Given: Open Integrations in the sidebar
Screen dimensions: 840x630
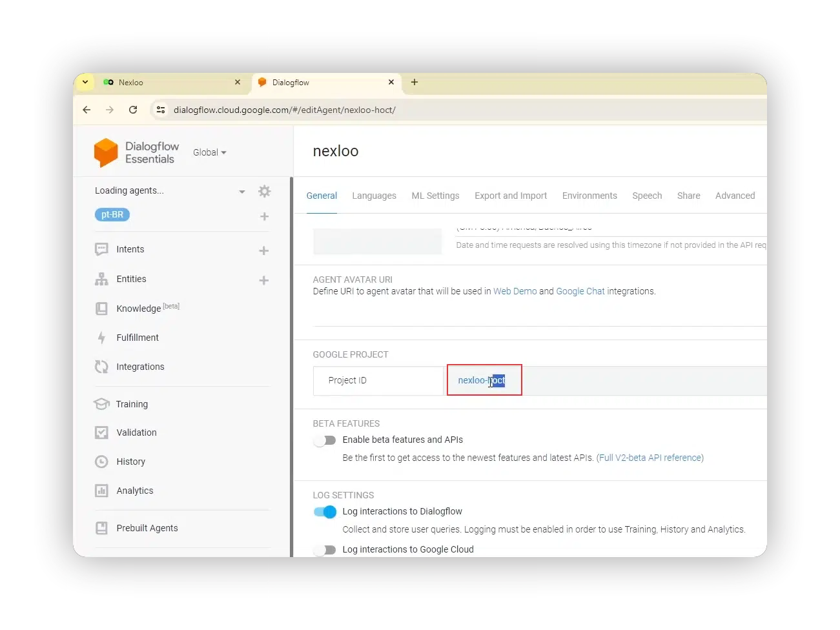Looking at the screenshot, I should pyautogui.click(x=140, y=367).
